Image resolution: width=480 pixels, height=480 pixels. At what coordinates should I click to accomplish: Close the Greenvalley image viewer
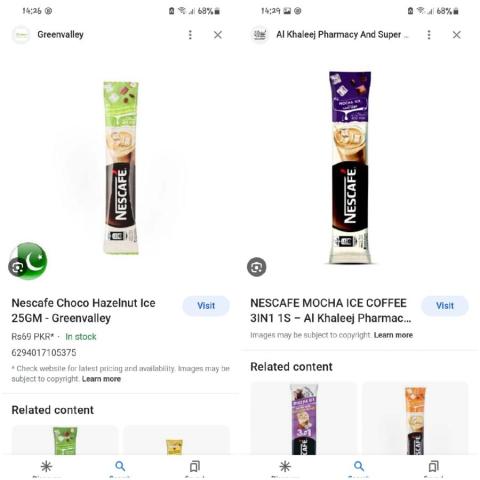click(218, 35)
